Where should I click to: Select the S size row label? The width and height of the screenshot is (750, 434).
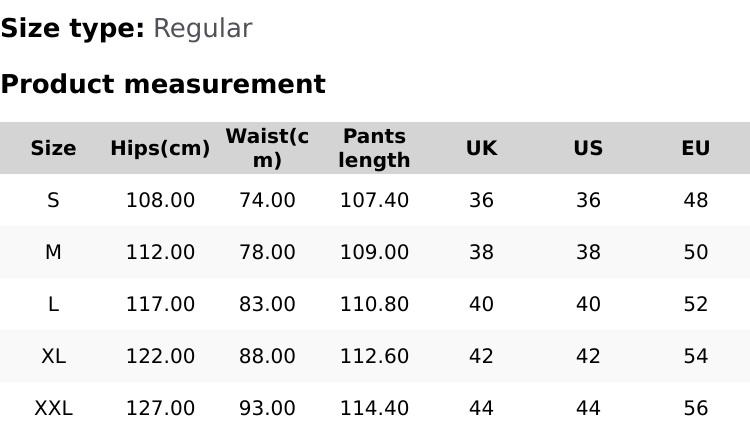click(53, 201)
